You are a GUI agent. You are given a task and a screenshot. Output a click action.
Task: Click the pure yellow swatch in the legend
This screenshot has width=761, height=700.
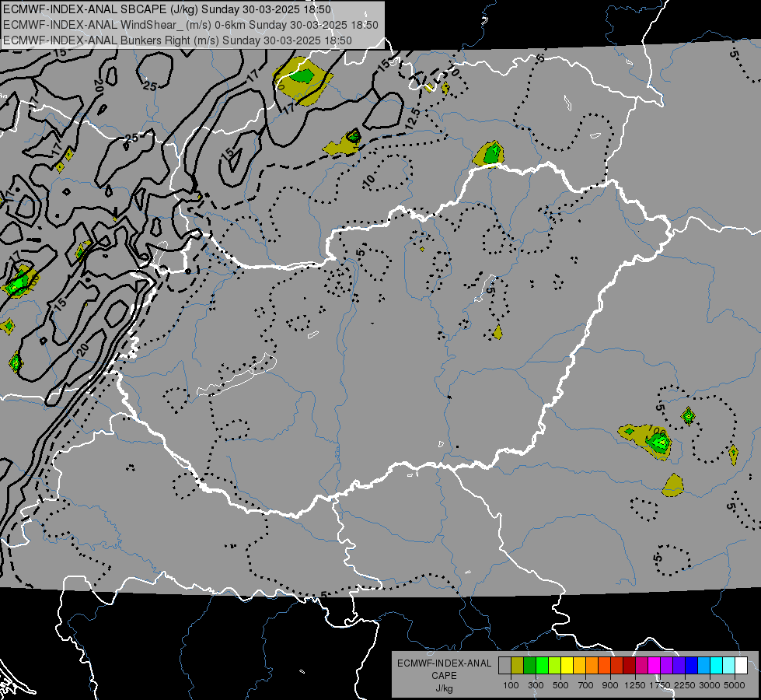click(x=567, y=665)
